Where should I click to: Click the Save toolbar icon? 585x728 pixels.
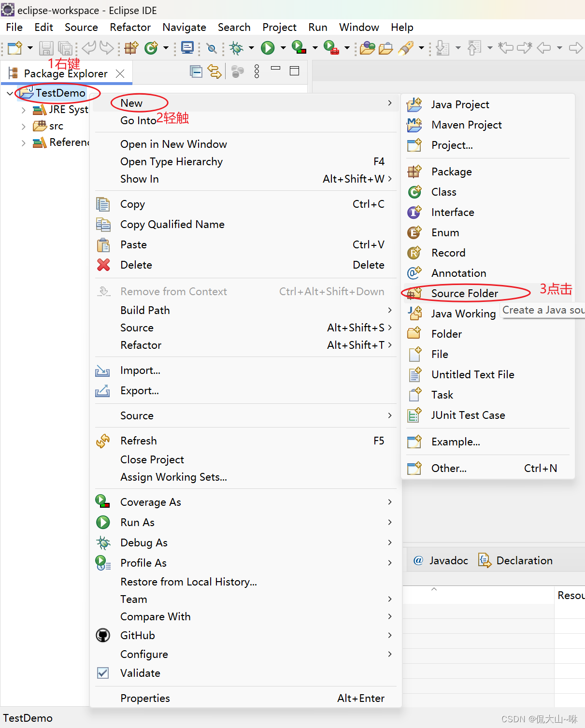pyautogui.click(x=46, y=48)
